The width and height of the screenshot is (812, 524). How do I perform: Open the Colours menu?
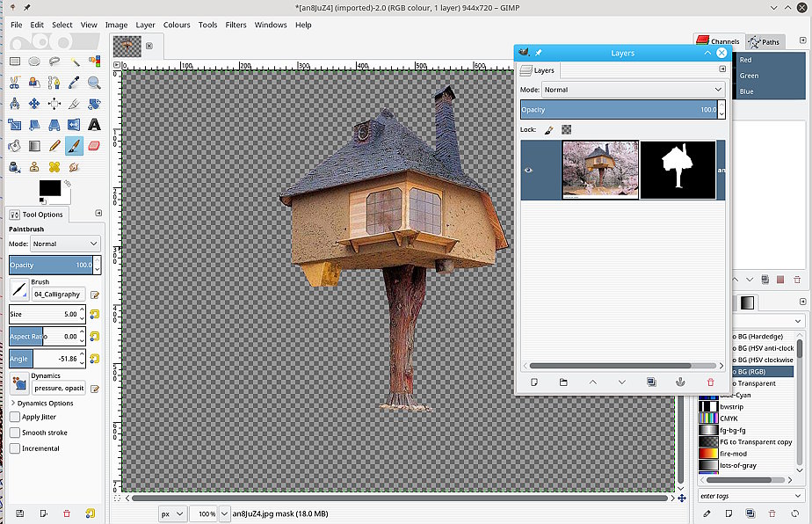pos(177,25)
